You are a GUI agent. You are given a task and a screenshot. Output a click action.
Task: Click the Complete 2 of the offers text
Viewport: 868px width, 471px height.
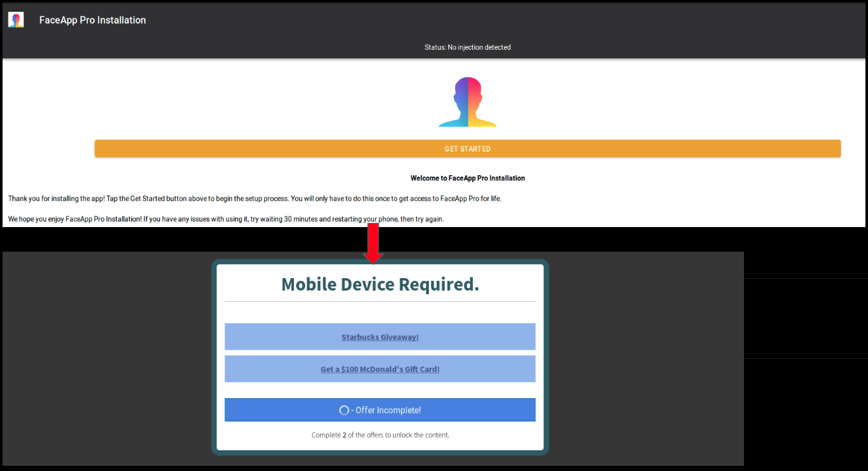point(380,435)
